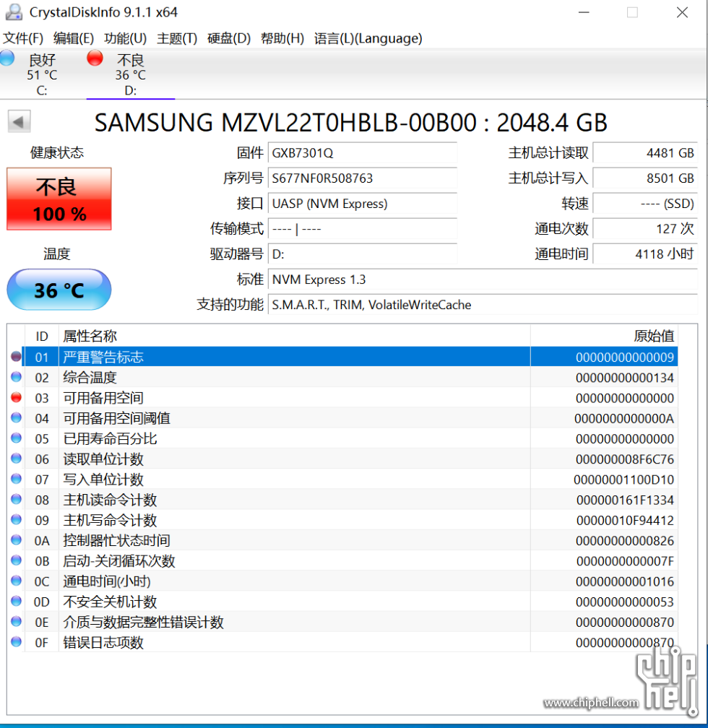Click the CrystalDiskInfo app icon in title bar
The height and width of the screenshot is (728, 708).
point(14,12)
